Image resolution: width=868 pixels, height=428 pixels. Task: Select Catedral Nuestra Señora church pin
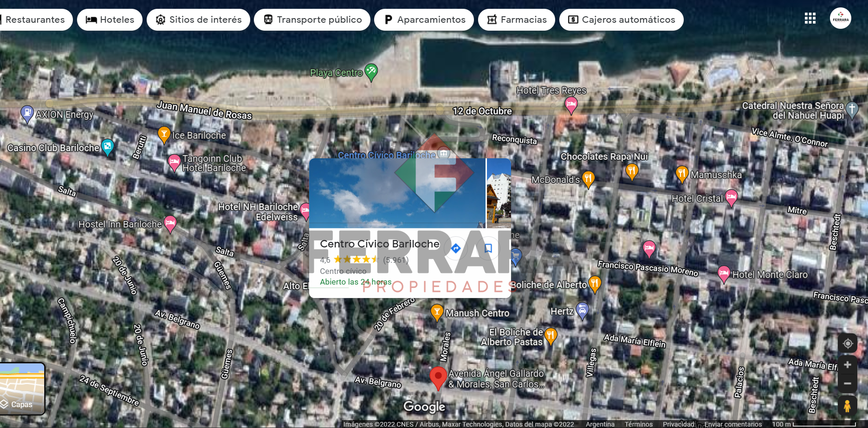852,110
